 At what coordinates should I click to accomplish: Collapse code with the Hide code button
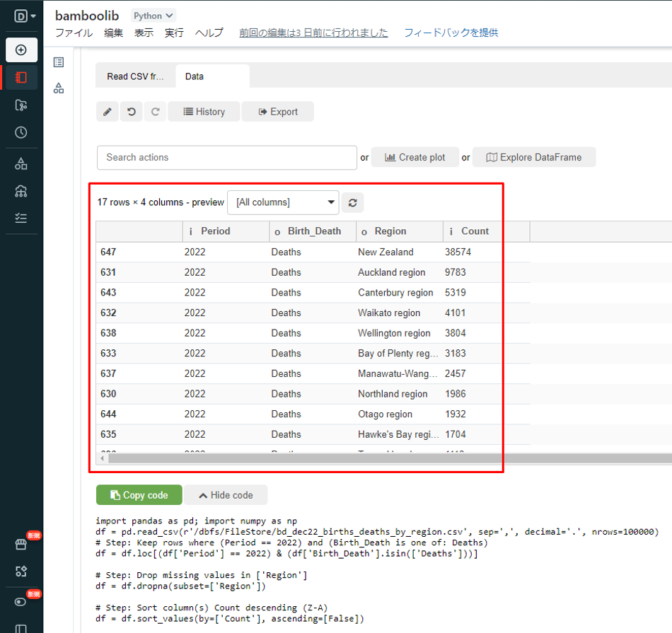click(226, 495)
